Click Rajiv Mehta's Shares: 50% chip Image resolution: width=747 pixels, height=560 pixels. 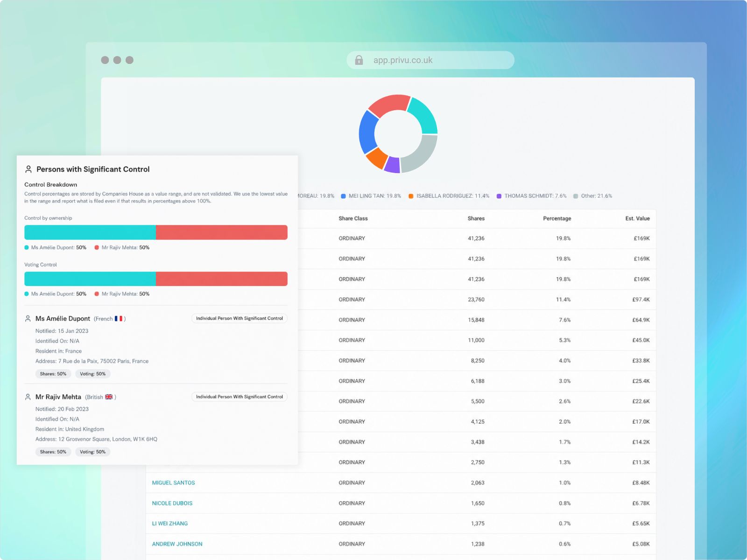pos(53,452)
